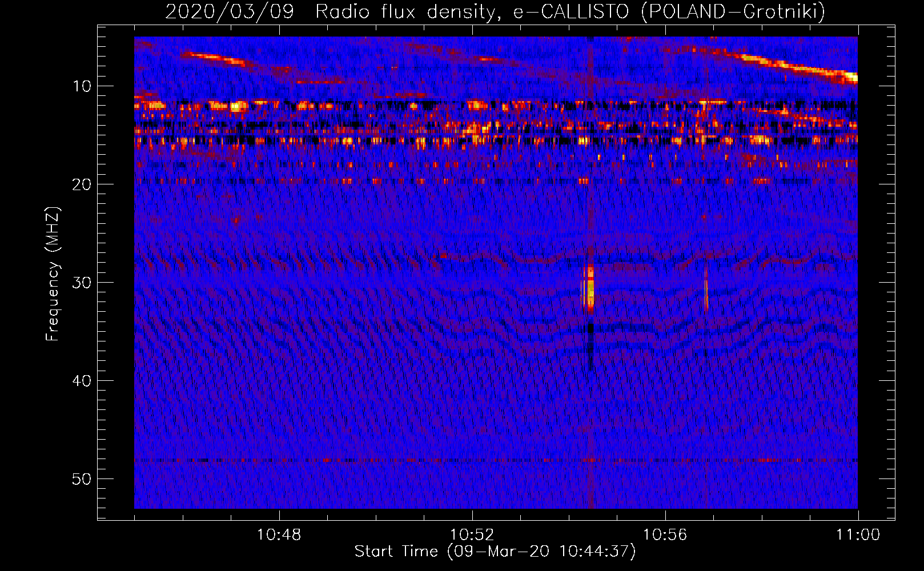Viewport: 924px width, 571px height.
Task: Click the 40 MHz frequency tick label
Action: (82, 381)
